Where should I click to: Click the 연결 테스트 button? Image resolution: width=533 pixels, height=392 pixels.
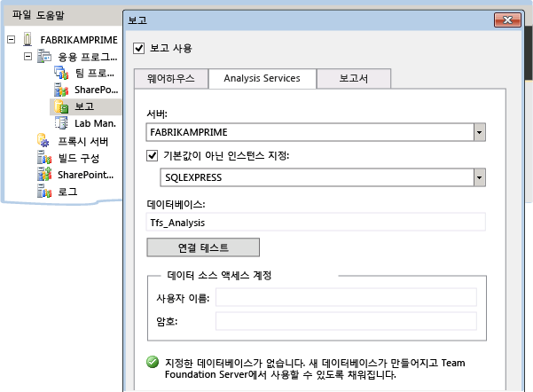pyautogui.click(x=203, y=247)
